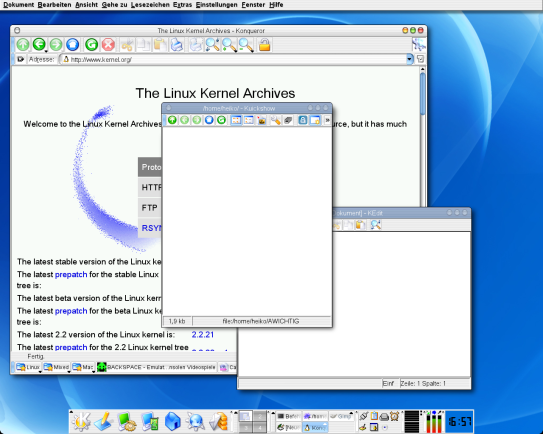Open the Extras menu
543x434 pixels.
[x=183, y=5]
